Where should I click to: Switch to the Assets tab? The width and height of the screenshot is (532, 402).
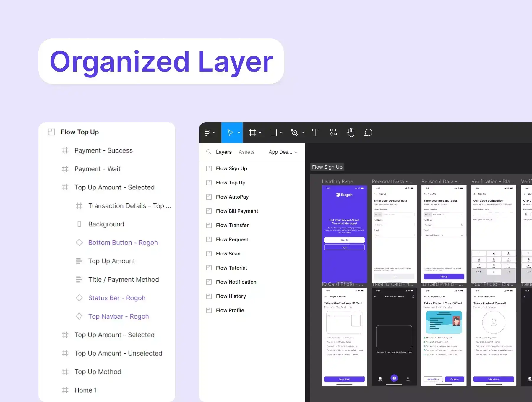[x=246, y=152]
